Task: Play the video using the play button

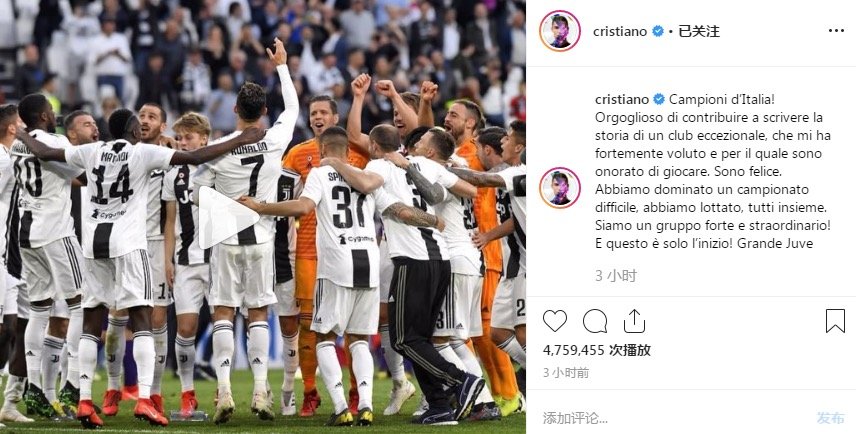Action: click(x=227, y=217)
